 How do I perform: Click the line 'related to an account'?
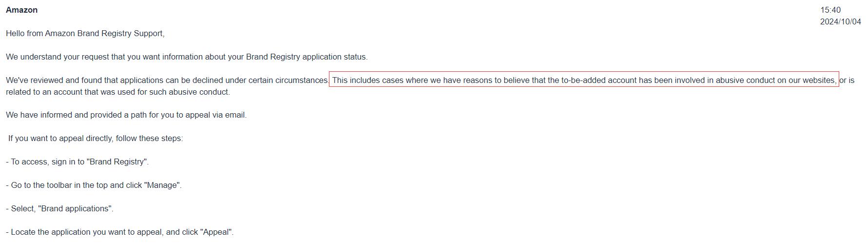(118, 92)
